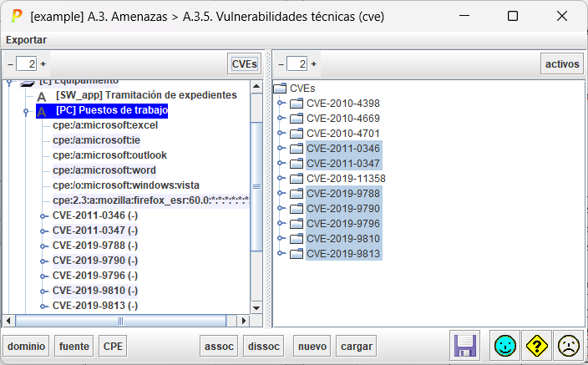Click the save floppy disk icon
The height and width of the screenshot is (365, 588).
(x=464, y=346)
